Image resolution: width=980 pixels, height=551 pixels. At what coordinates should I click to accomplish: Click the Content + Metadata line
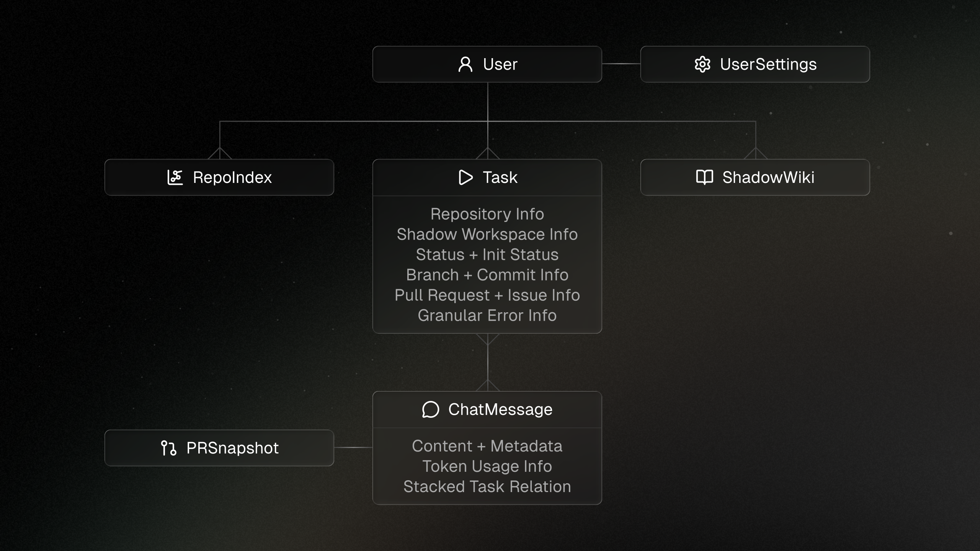point(487,446)
